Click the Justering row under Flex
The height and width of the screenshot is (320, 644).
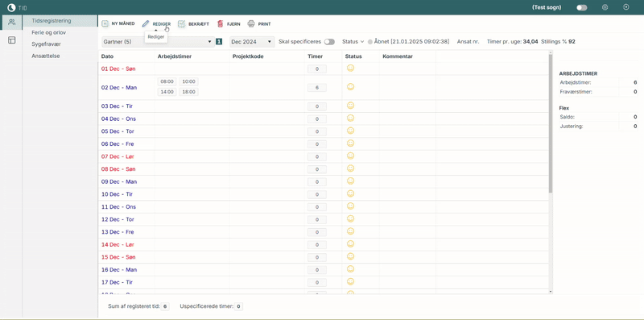598,127
